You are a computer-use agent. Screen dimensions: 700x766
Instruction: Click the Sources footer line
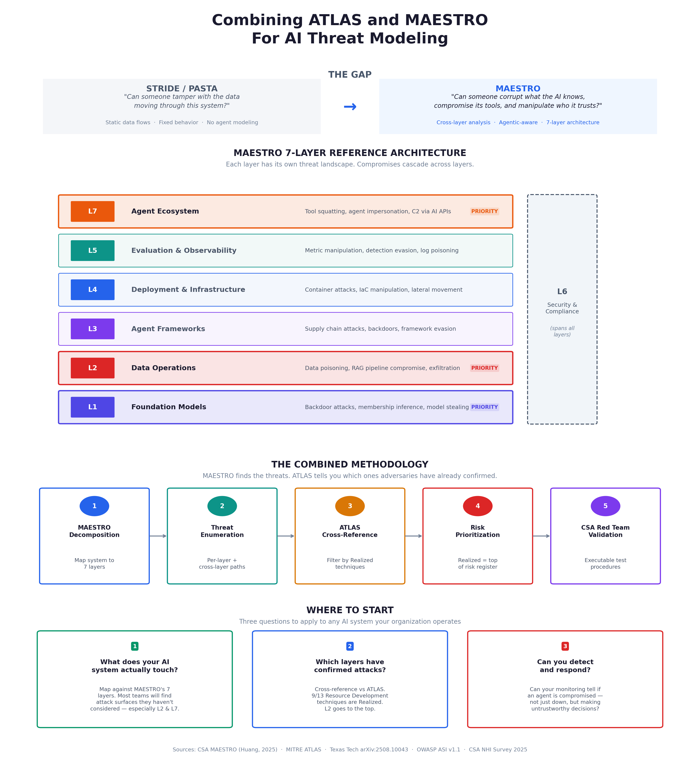coord(350,750)
